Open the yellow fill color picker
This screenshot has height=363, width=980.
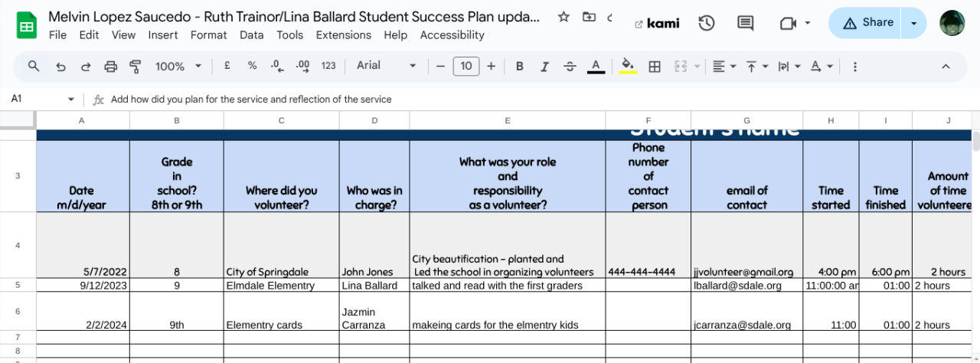point(628,67)
